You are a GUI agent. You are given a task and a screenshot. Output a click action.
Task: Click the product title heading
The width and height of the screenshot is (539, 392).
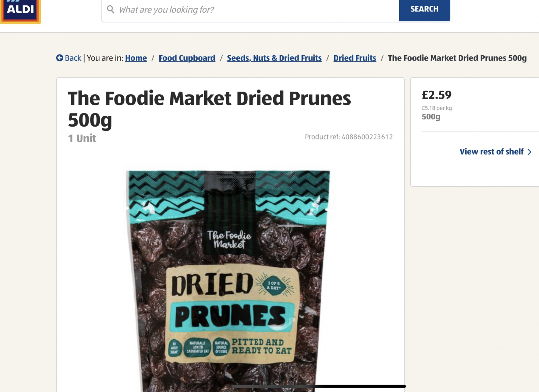(x=209, y=109)
